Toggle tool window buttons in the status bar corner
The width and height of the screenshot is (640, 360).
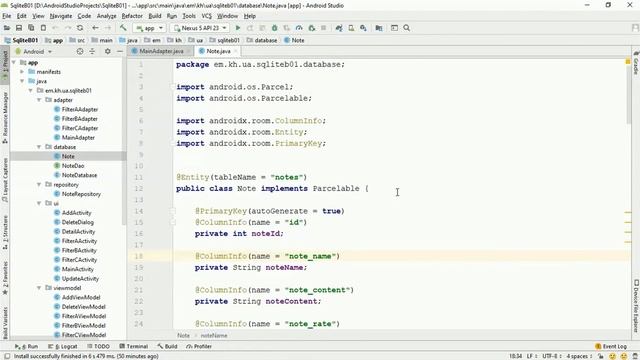(7, 356)
